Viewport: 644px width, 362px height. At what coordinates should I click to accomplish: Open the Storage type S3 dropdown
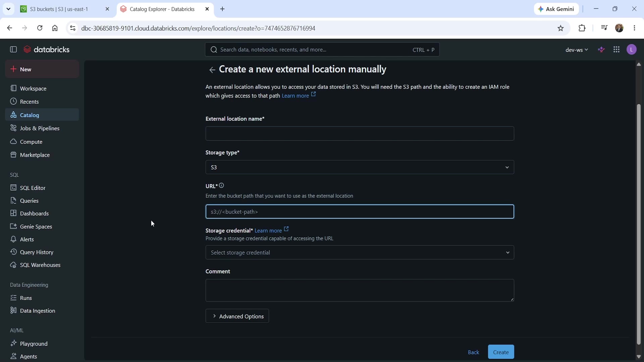tap(360, 167)
